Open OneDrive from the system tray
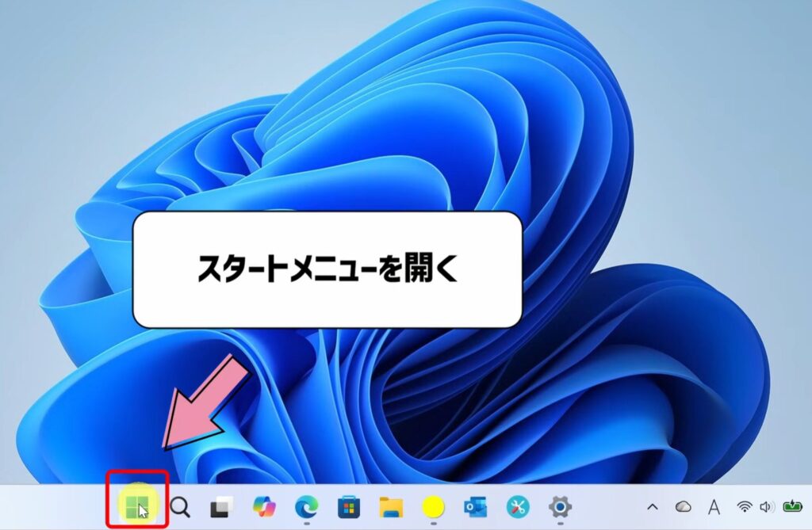The height and width of the screenshot is (530, 812). click(684, 507)
